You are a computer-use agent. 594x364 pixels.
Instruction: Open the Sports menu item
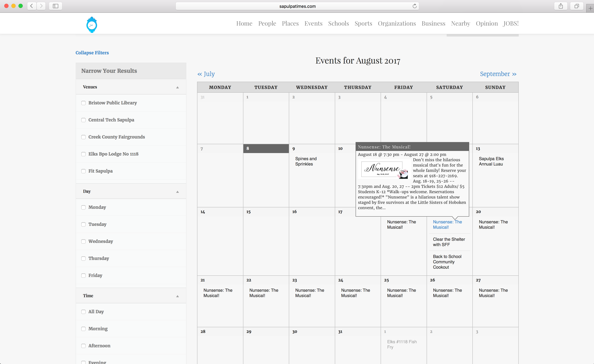point(363,23)
